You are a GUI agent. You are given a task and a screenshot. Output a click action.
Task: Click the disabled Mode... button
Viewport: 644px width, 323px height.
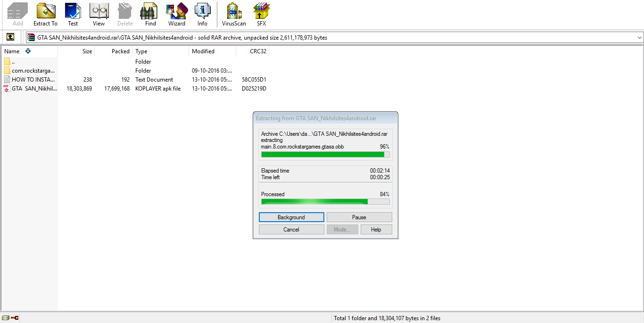point(343,230)
